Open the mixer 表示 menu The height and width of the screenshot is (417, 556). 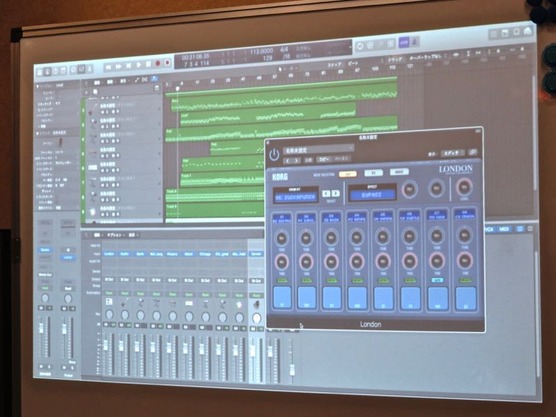(132, 235)
